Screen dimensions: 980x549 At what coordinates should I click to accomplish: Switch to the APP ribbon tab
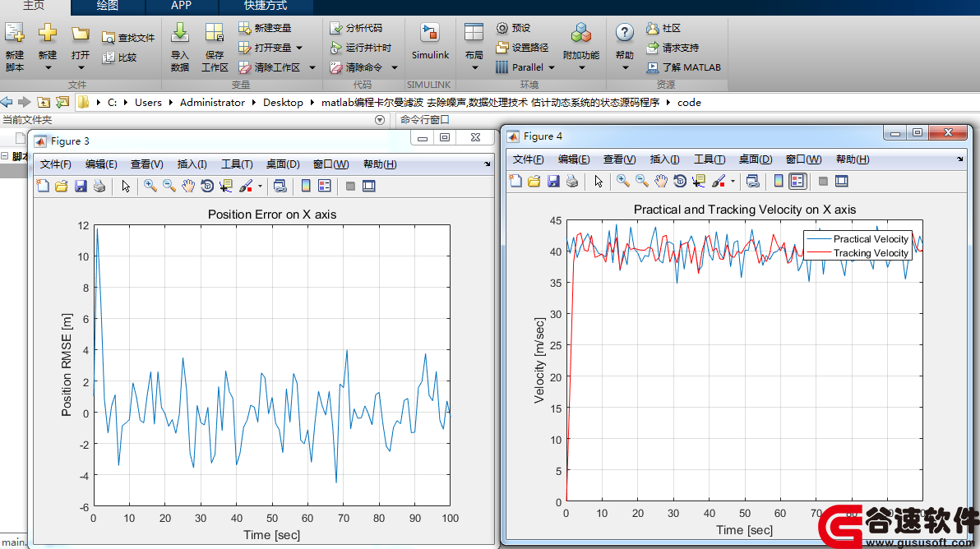tap(181, 7)
